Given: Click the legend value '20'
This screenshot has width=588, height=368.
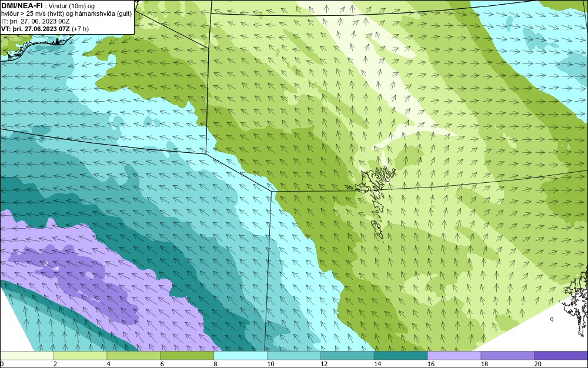Looking at the screenshot, I should click(538, 364).
